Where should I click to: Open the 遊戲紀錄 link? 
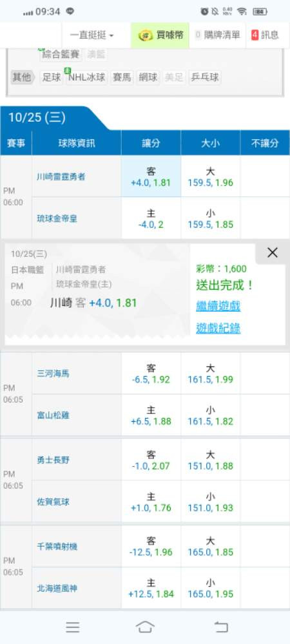218,328
